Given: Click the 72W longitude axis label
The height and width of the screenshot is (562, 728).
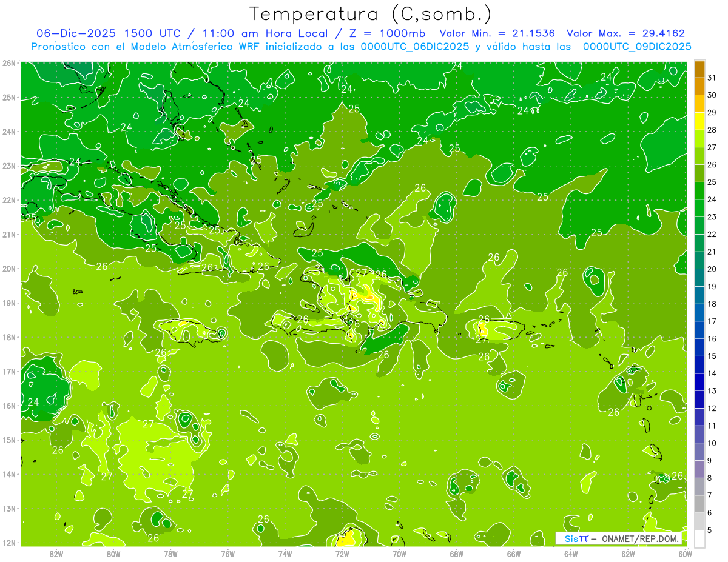Looking at the screenshot, I should (342, 554).
